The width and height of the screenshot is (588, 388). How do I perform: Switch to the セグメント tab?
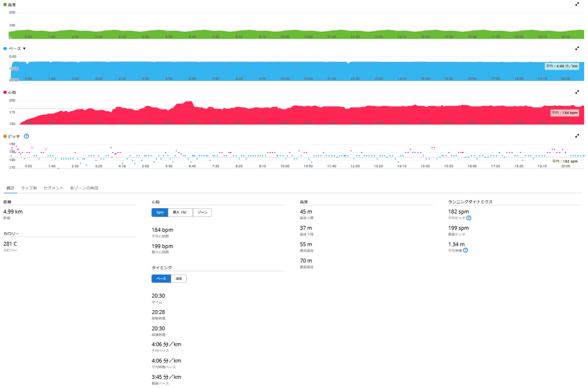pyautogui.click(x=53, y=188)
